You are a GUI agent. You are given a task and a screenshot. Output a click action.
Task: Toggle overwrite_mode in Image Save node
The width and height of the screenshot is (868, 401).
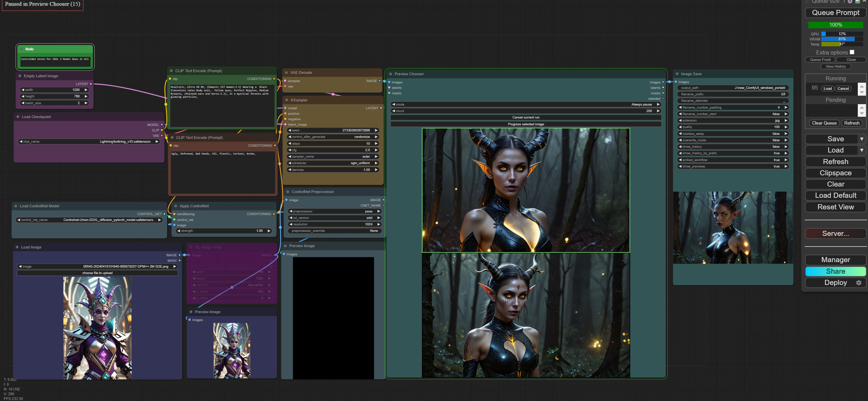click(733, 140)
